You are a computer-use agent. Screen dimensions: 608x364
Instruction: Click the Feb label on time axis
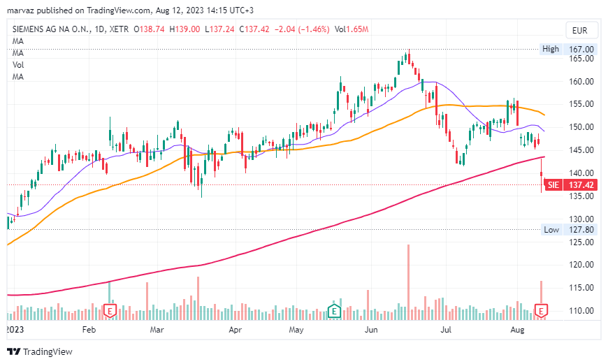point(89,330)
